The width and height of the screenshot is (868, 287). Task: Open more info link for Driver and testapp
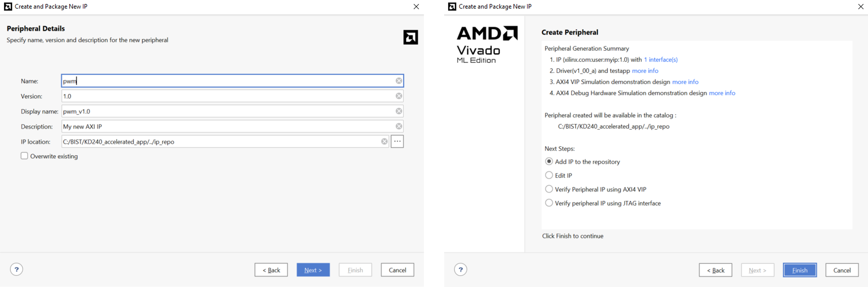click(x=645, y=71)
